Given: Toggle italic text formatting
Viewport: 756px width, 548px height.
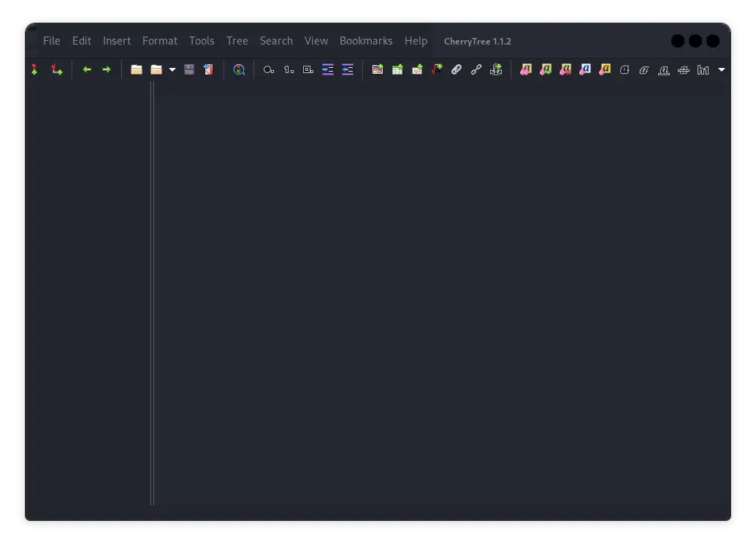Looking at the screenshot, I should point(644,70).
